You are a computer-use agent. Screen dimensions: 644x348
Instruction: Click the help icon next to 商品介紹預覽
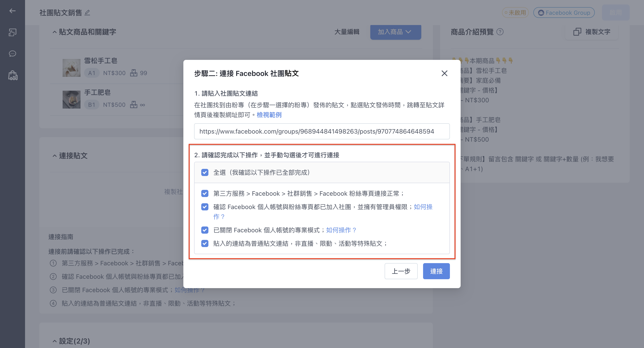[x=500, y=32]
